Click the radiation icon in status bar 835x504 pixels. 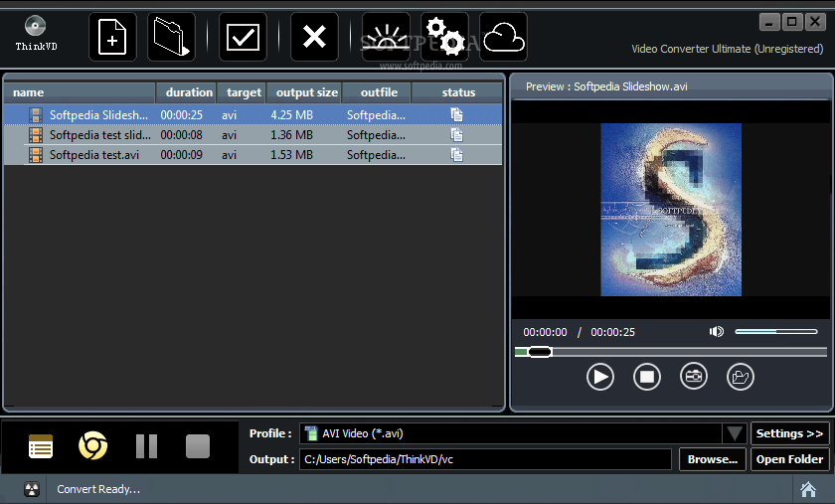pyautogui.click(x=32, y=489)
